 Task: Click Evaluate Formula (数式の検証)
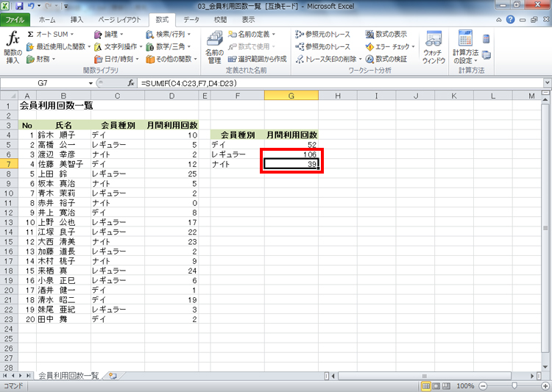(x=386, y=59)
